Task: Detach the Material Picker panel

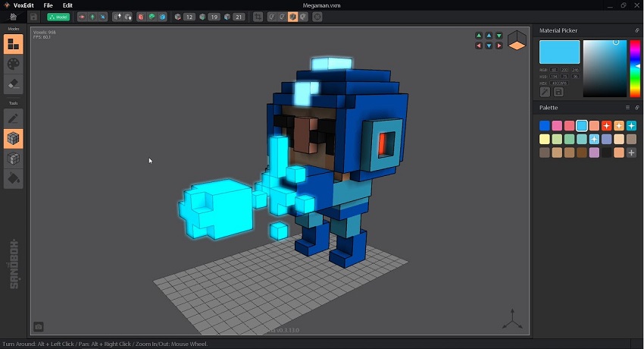Action: pyautogui.click(x=637, y=30)
